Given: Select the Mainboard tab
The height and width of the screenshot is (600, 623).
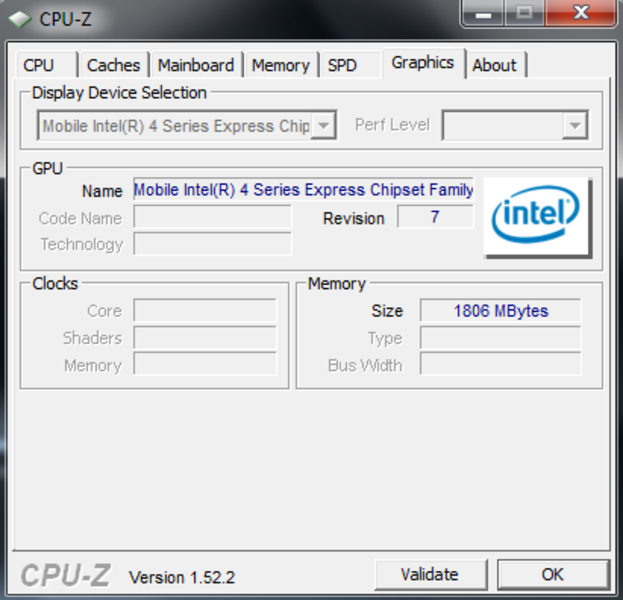Looking at the screenshot, I should tap(196, 65).
